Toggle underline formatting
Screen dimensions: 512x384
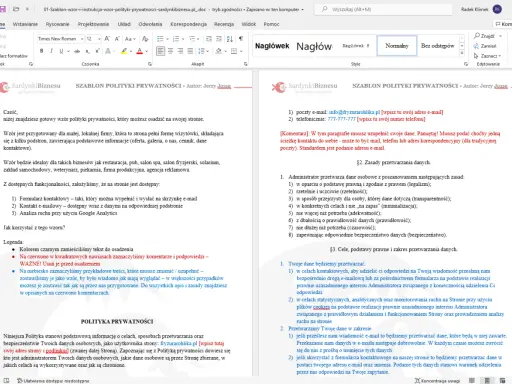(x=61, y=51)
